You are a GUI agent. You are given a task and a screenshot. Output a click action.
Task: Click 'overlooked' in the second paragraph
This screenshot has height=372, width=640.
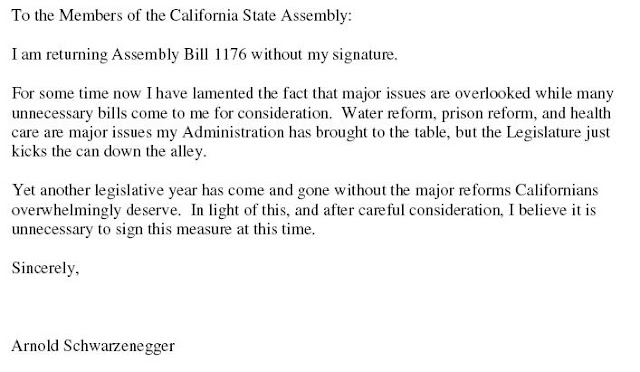(x=493, y=94)
